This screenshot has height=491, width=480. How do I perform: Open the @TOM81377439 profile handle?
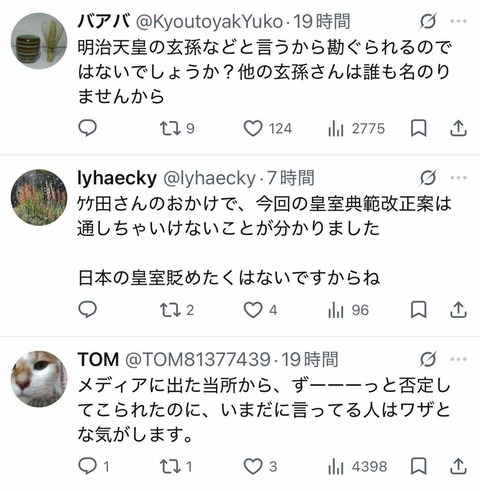(x=198, y=359)
